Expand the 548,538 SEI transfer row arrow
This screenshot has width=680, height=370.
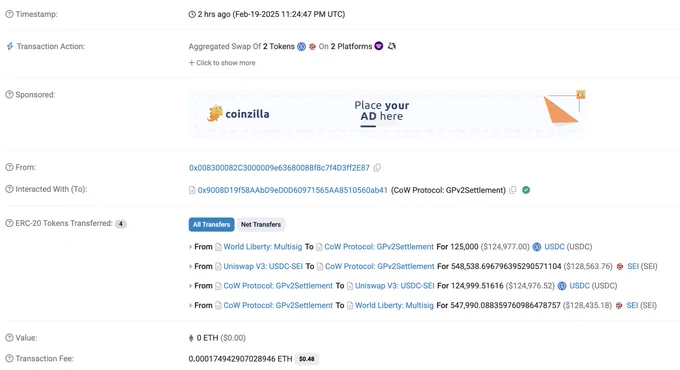click(x=190, y=266)
